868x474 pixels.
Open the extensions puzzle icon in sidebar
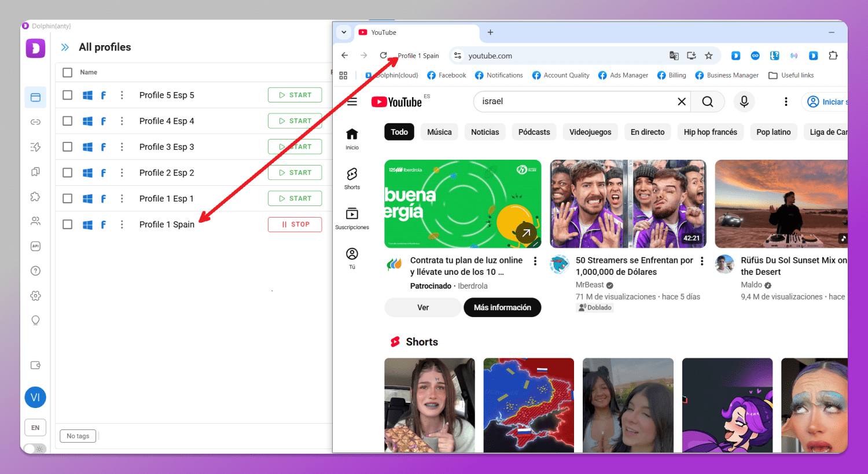(x=35, y=197)
